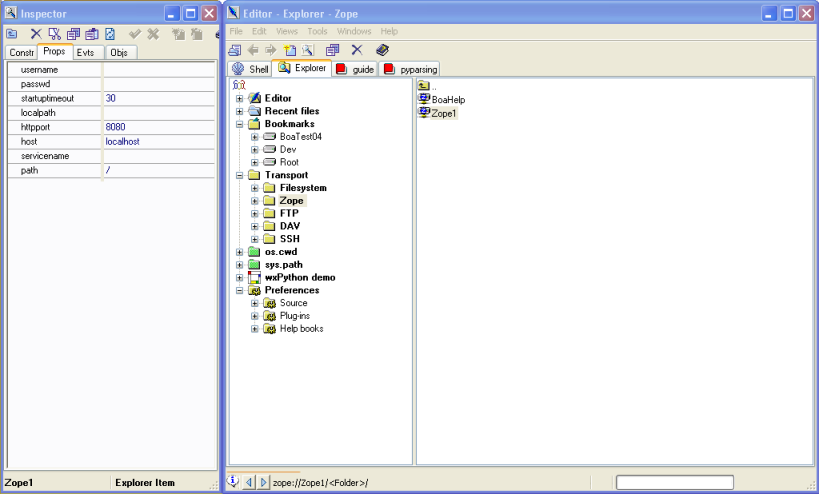Viewport: 819px width, 494px height.
Task: Click the delete X icon in Editor toolbar
Action: pos(356,50)
